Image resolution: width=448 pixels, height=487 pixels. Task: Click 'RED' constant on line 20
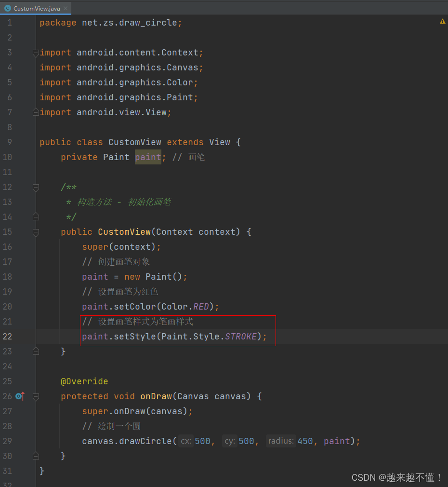click(201, 307)
